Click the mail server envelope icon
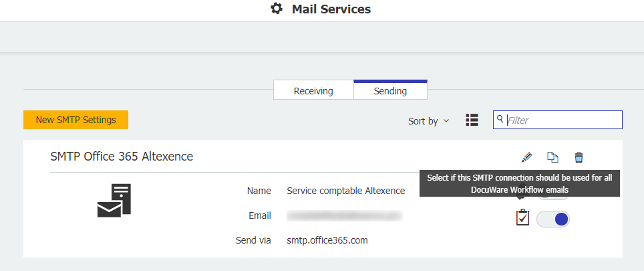644x271 pixels. pyautogui.click(x=114, y=200)
